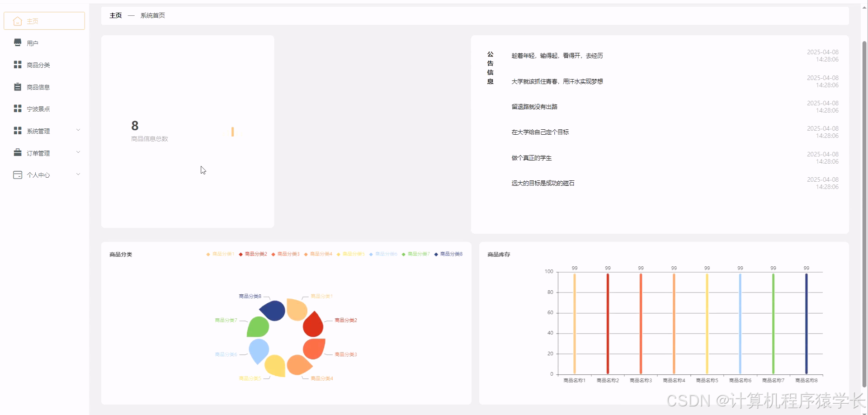The width and height of the screenshot is (868, 415).
Task: Click the 商品名称1 bar in stock chart
Action: (x=575, y=324)
